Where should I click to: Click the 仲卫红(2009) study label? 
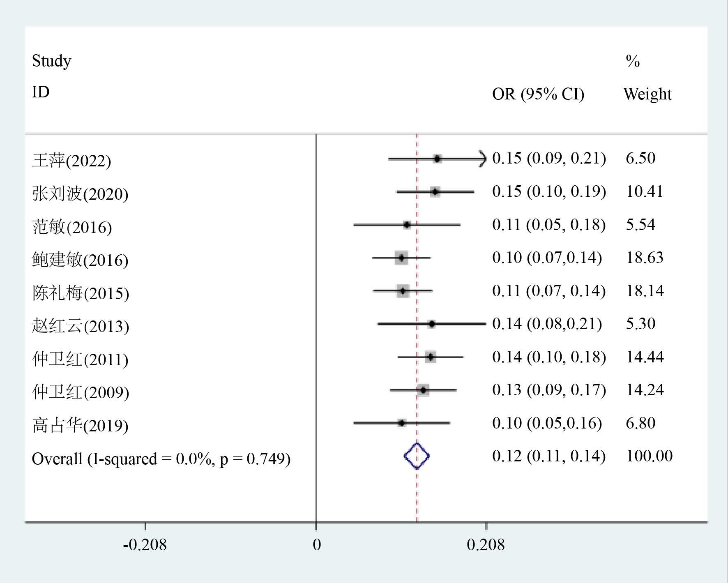81,392
